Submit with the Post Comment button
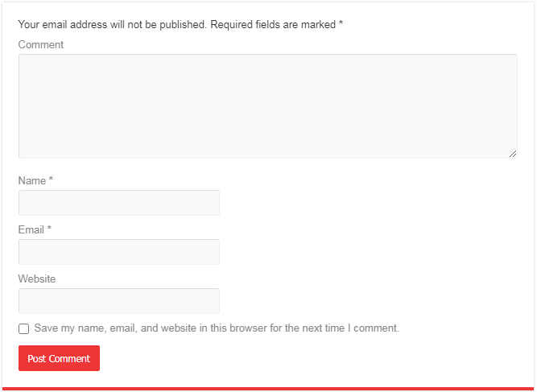Screen dimensions: 537x392 (59, 358)
